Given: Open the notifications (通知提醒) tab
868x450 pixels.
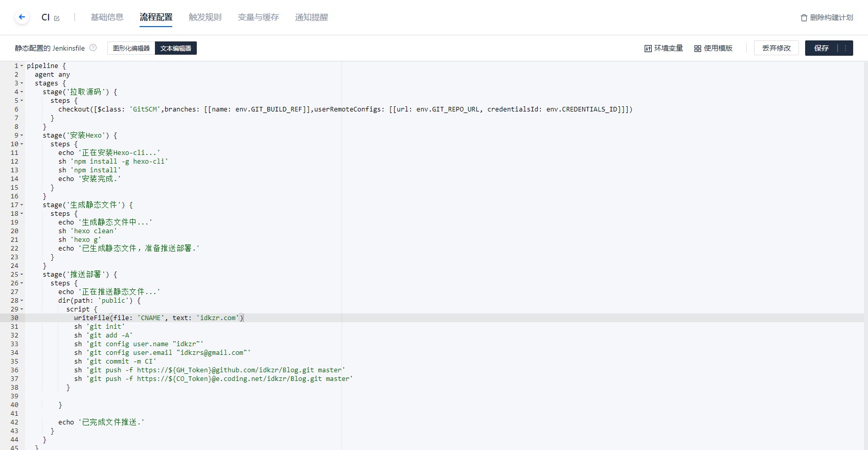Looking at the screenshot, I should pos(311,17).
